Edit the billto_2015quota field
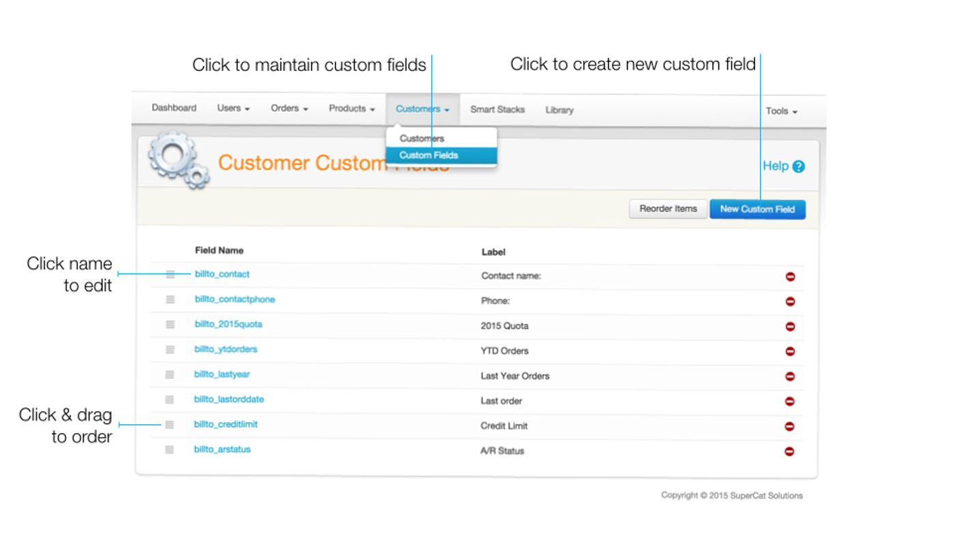 click(x=228, y=324)
